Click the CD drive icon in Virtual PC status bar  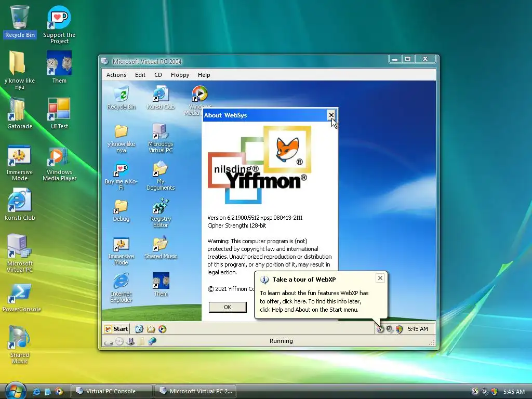[x=119, y=341]
